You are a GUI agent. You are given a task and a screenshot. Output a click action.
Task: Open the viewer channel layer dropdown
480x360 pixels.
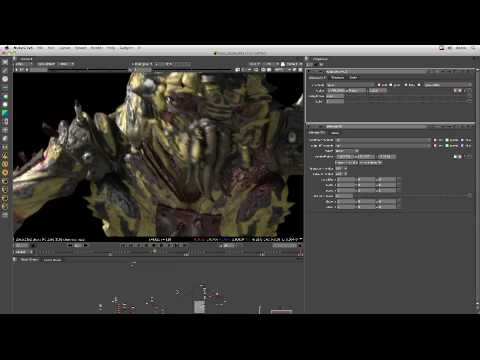coord(25,64)
